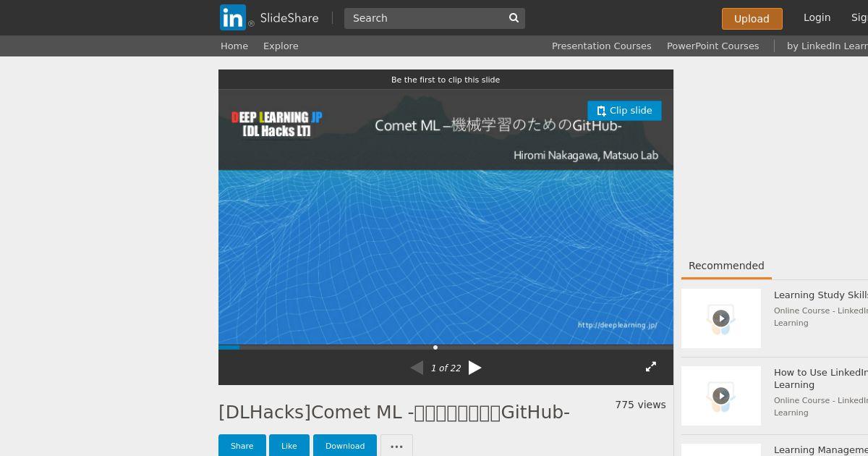868x456 pixels.
Task: Click the slide progress bar
Action: click(x=446, y=347)
